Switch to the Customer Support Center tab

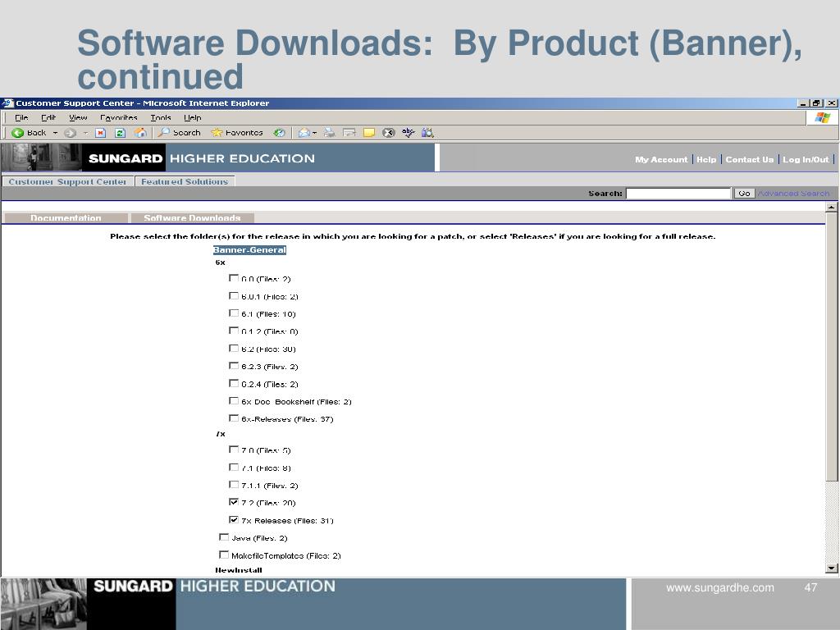67,181
